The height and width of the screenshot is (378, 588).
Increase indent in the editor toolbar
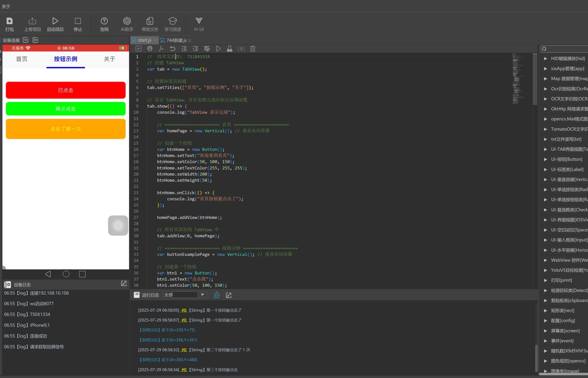196,49
